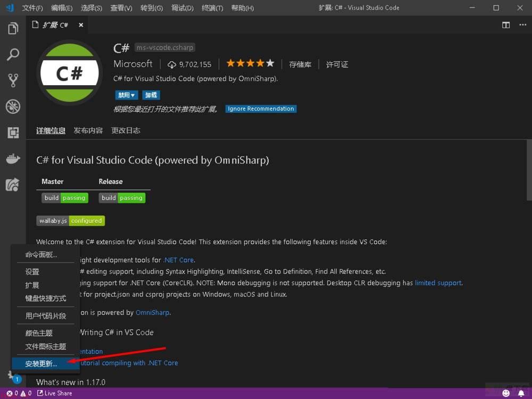Switch to the 更改日志 tab

click(x=126, y=131)
